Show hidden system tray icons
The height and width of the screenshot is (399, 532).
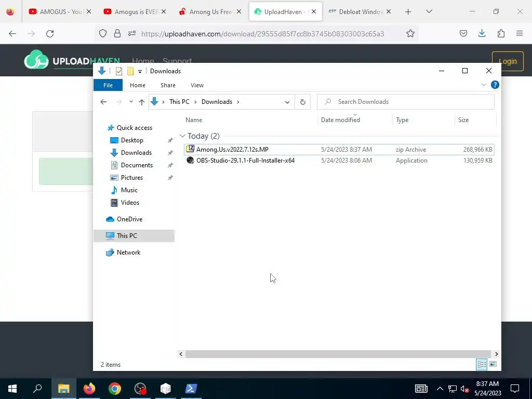point(440,389)
